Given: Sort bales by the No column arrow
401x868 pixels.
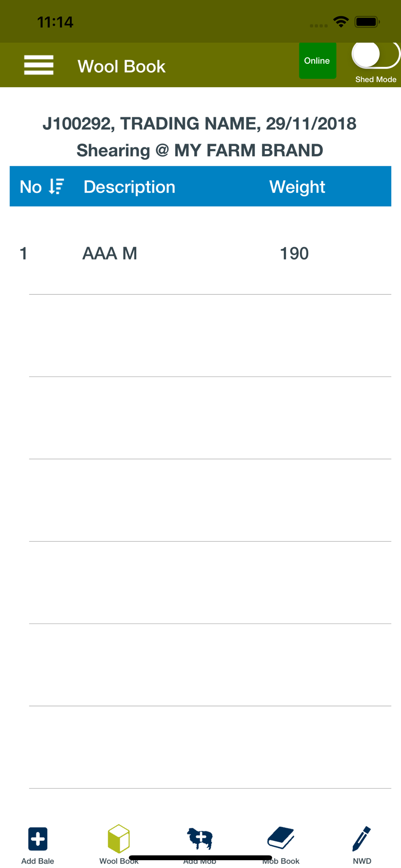Looking at the screenshot, I should click(56, 187).
